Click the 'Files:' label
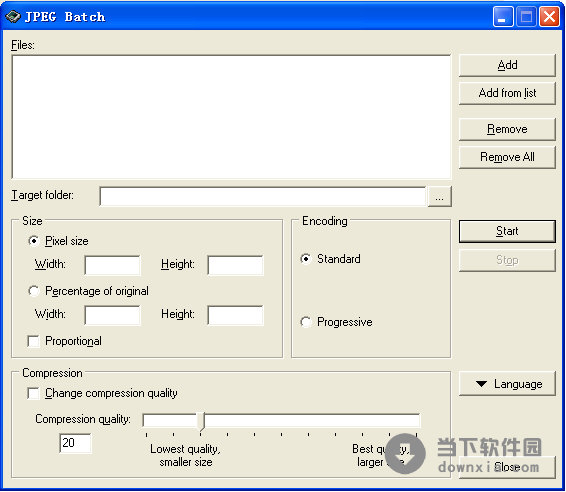Screen dimensions: 566x492 pos(23,45)
